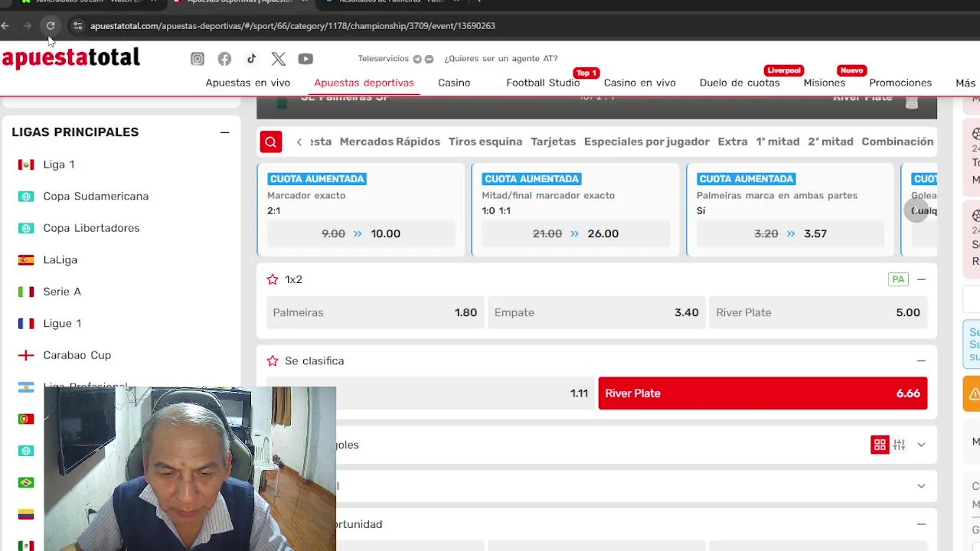Switch to Mercados Rápidos tab
Viewport: 980px width, 551px height.
(390, 142)
